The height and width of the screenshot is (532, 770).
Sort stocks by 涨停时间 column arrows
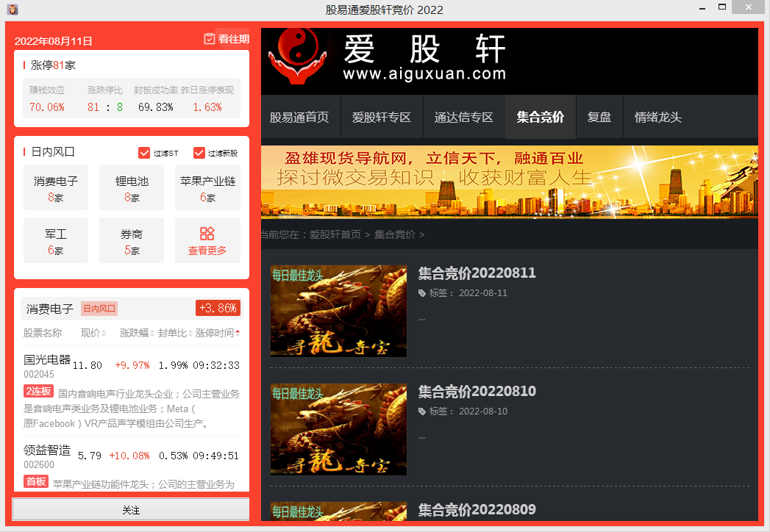[x=237, y=334]
